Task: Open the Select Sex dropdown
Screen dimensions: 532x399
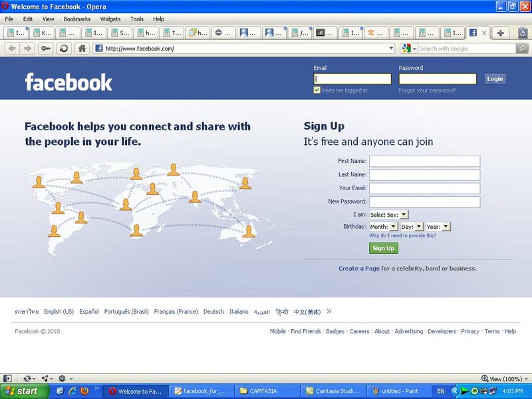Action: [x=389, y=215]
